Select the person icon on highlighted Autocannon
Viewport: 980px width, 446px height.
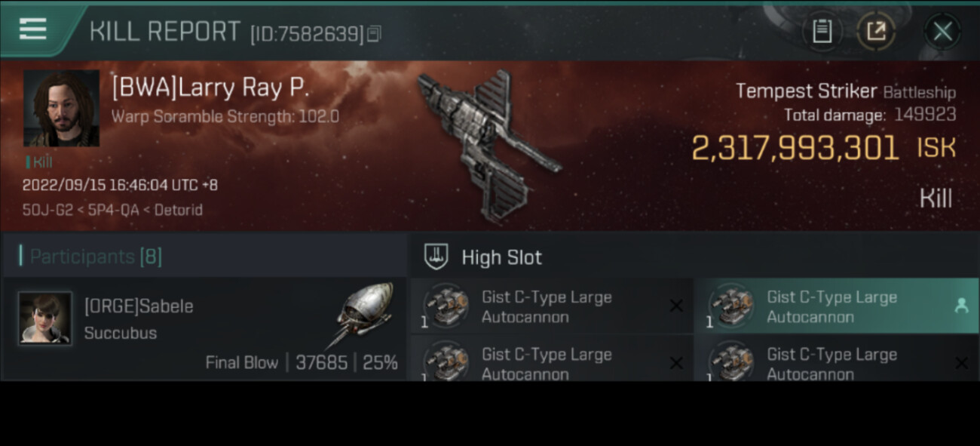click(x=961, y=305)
